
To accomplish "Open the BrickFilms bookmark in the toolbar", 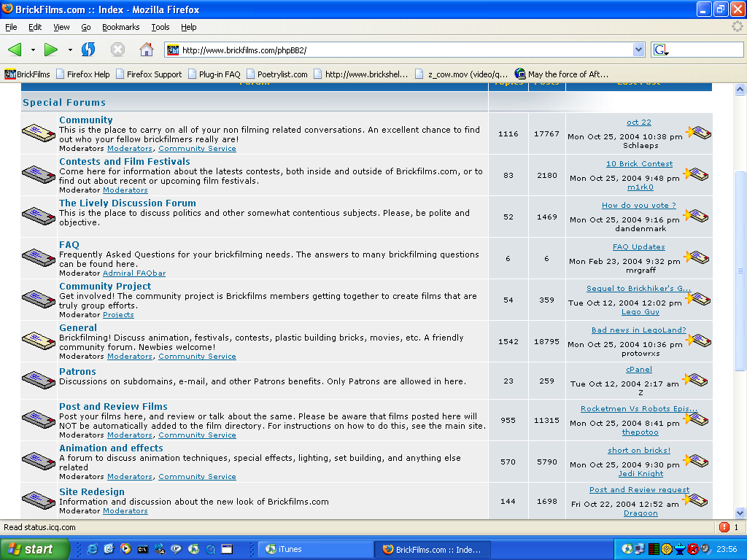I will pyautogui.click(x=27, y=74).
